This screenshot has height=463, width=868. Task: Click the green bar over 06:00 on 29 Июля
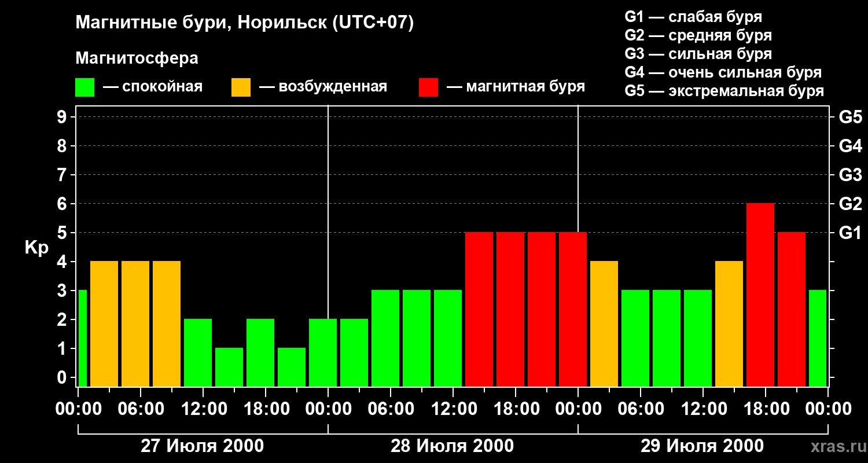tap(635, 338)
